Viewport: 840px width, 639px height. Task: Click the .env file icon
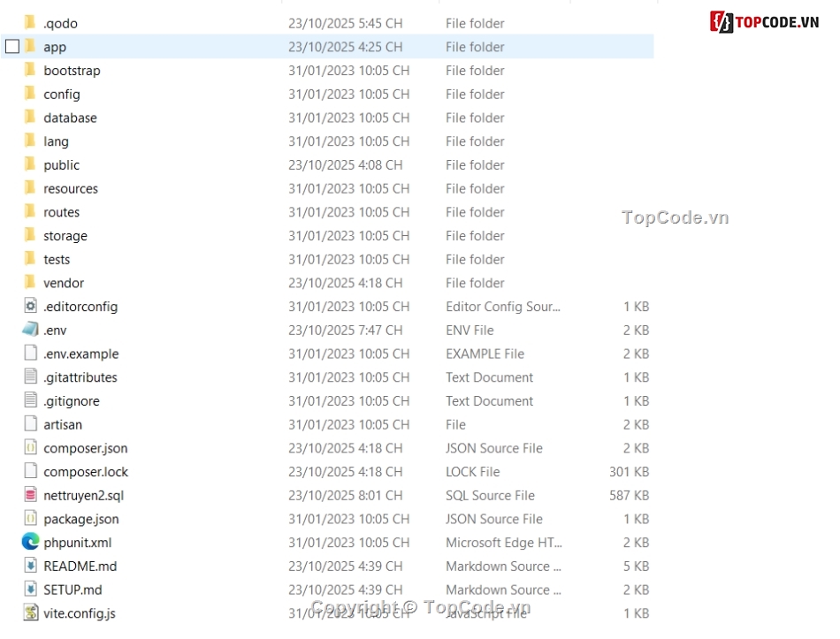[x=31, y=330]
